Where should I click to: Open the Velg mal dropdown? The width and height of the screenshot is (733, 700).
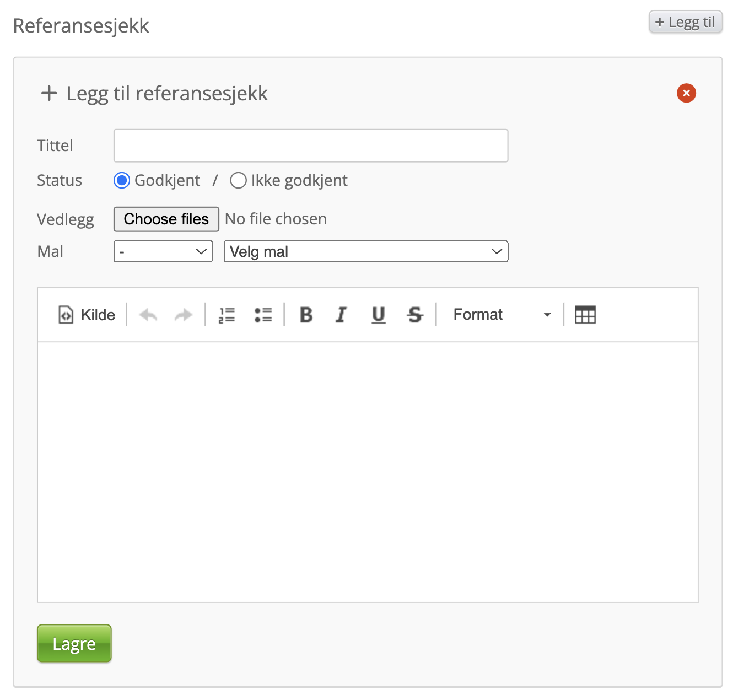(x=366, y=252)
